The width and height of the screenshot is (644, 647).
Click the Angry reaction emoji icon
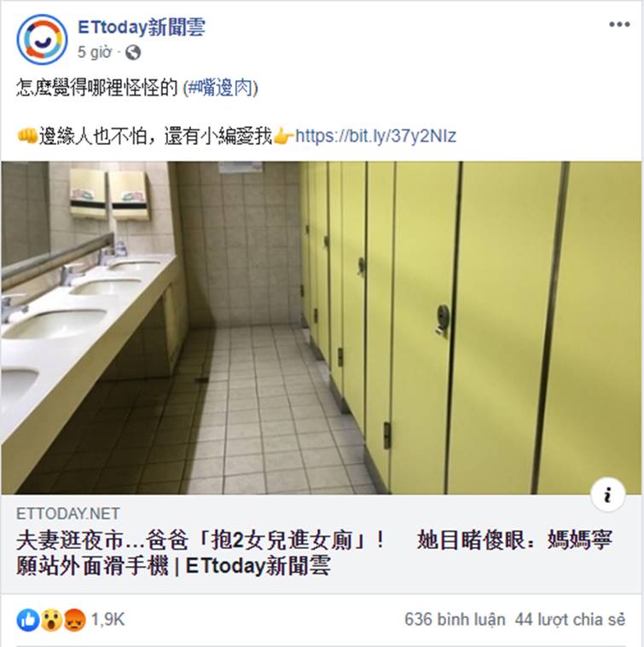coord(74,620)
